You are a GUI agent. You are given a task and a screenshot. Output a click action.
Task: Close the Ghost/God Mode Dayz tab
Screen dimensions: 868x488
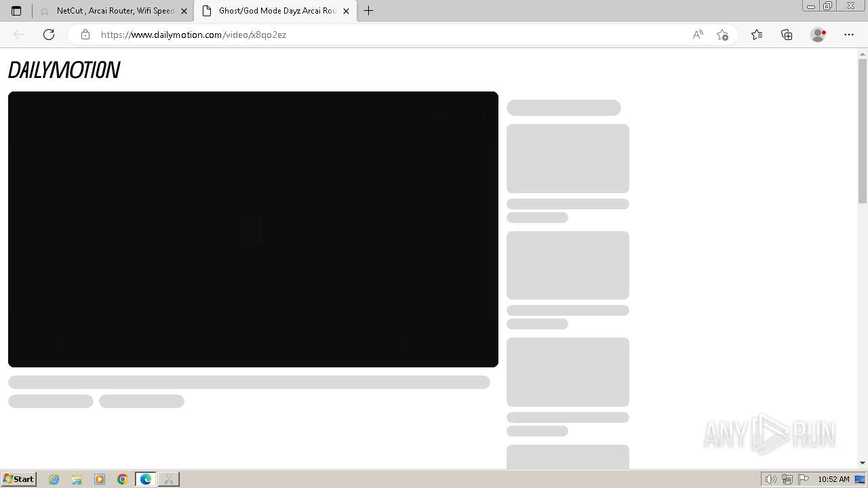coord(347,11)
